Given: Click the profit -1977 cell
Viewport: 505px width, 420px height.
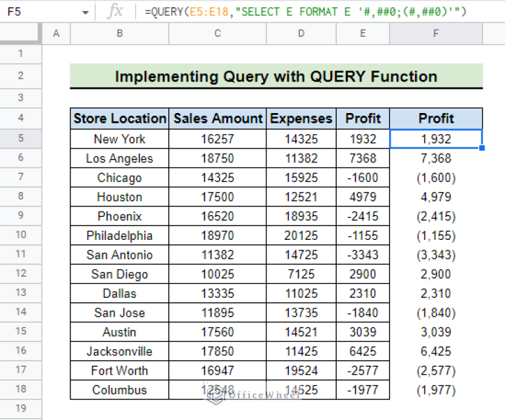Looking at the screenshot, I should click(363, 390).
